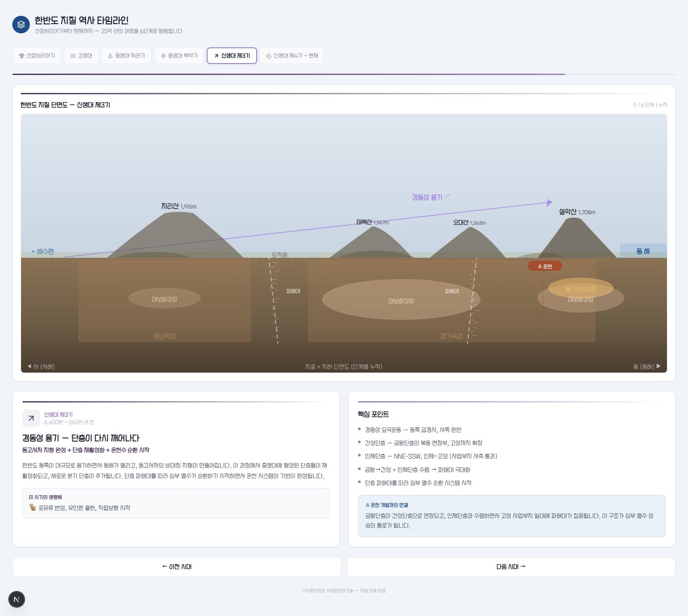The width and height of the screenshot is (688, 616).
Task: Click the large central 대보화강암 ellipse
Action: tap(401, 300)
